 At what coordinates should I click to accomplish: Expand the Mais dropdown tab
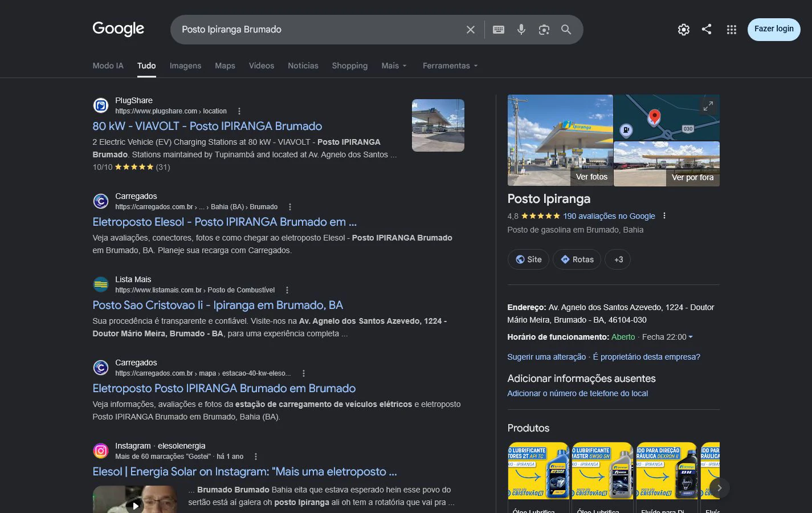click(394, 66)
